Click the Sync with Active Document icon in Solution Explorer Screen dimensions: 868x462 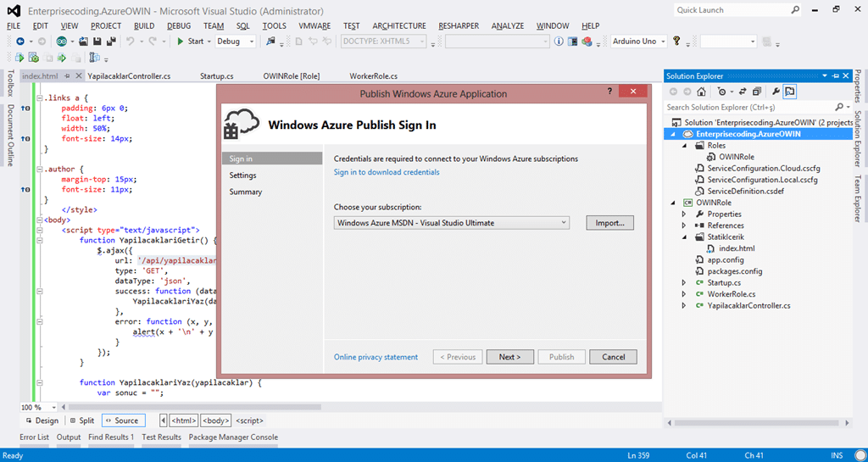coord(743,92)
